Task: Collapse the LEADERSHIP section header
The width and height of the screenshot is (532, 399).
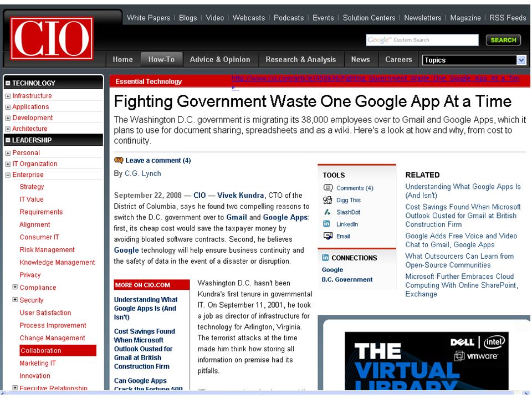Action: [x=8, y=140]
